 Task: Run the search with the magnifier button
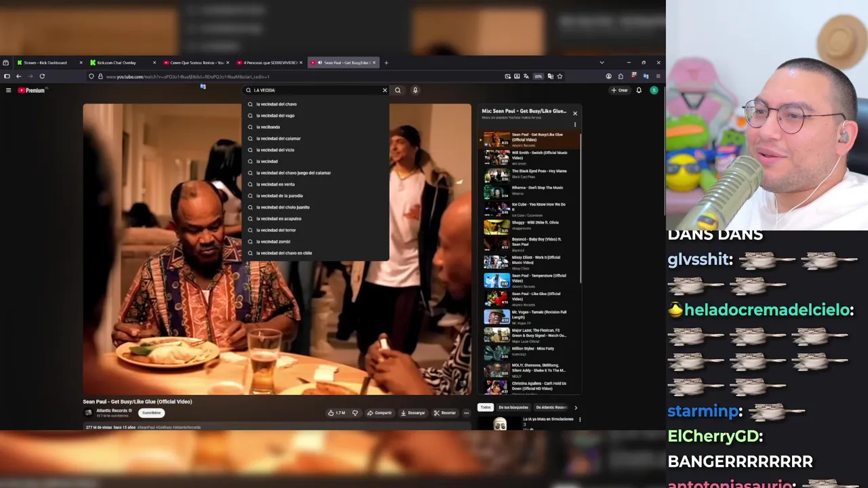398,90
